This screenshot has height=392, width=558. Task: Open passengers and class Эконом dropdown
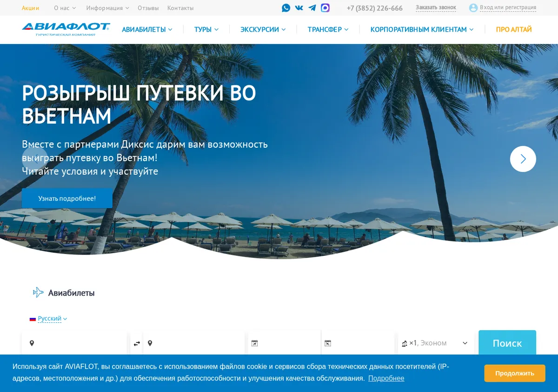(435, 343)
